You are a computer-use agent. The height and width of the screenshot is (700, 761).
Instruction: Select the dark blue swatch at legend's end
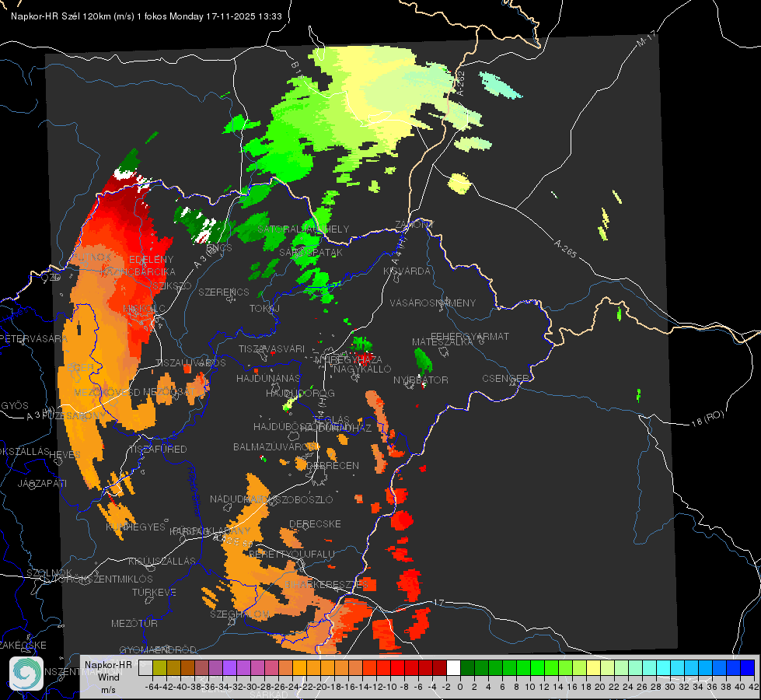point(748,667)
